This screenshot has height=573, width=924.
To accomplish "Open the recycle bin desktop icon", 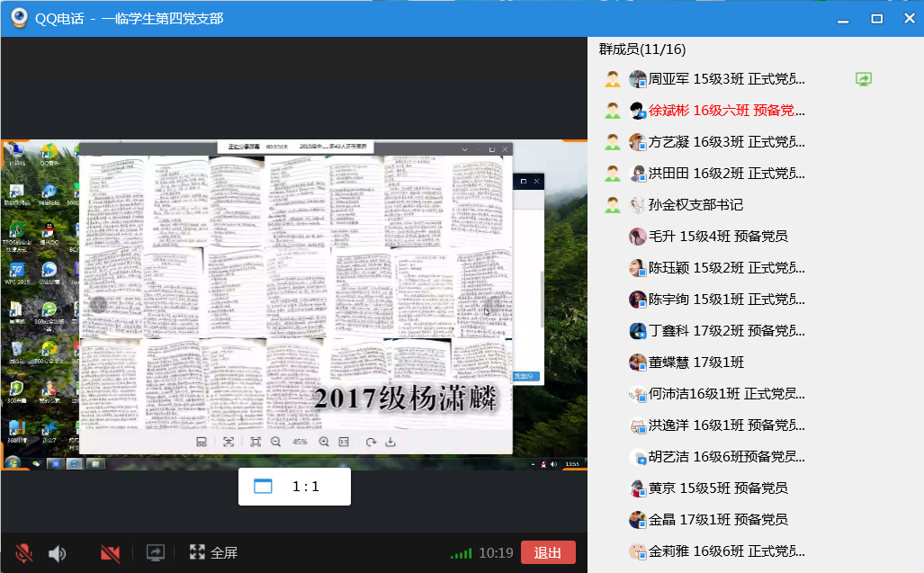I will point(16,353).
